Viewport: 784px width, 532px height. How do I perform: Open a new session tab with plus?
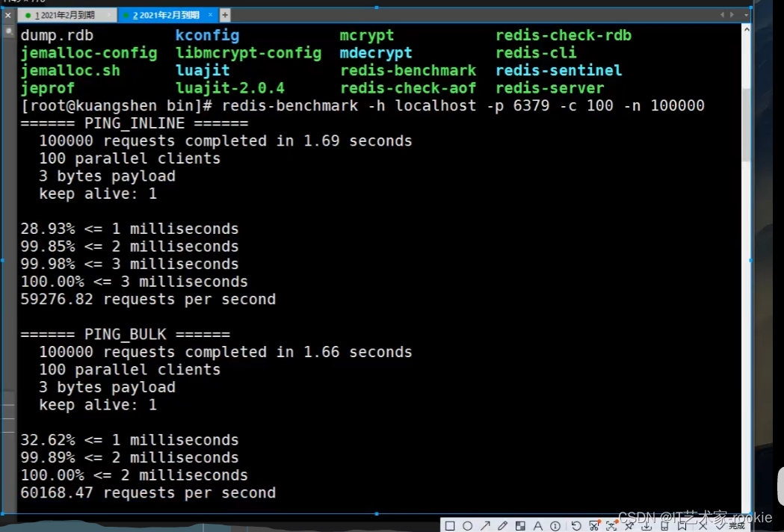[x=225, y=16]
